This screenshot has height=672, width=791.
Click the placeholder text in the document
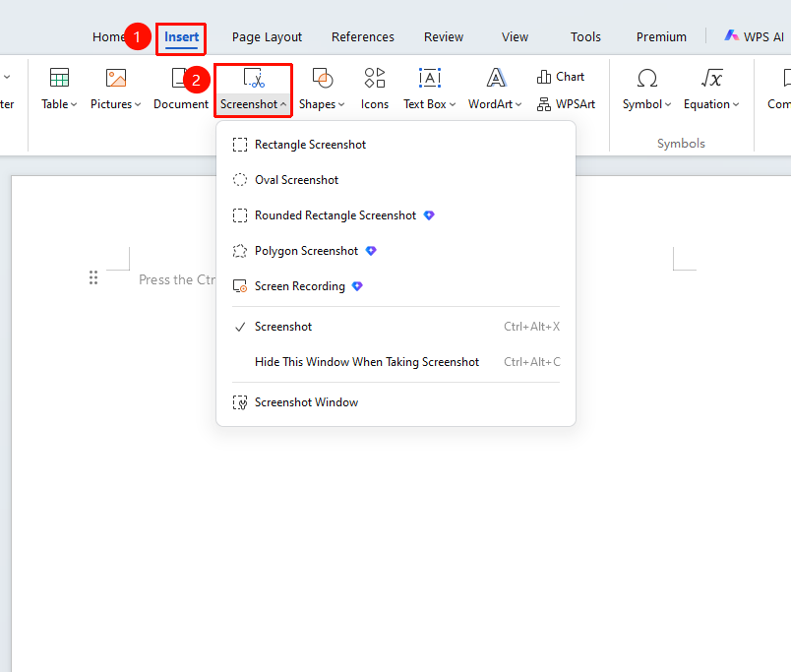tap(177, 279)
